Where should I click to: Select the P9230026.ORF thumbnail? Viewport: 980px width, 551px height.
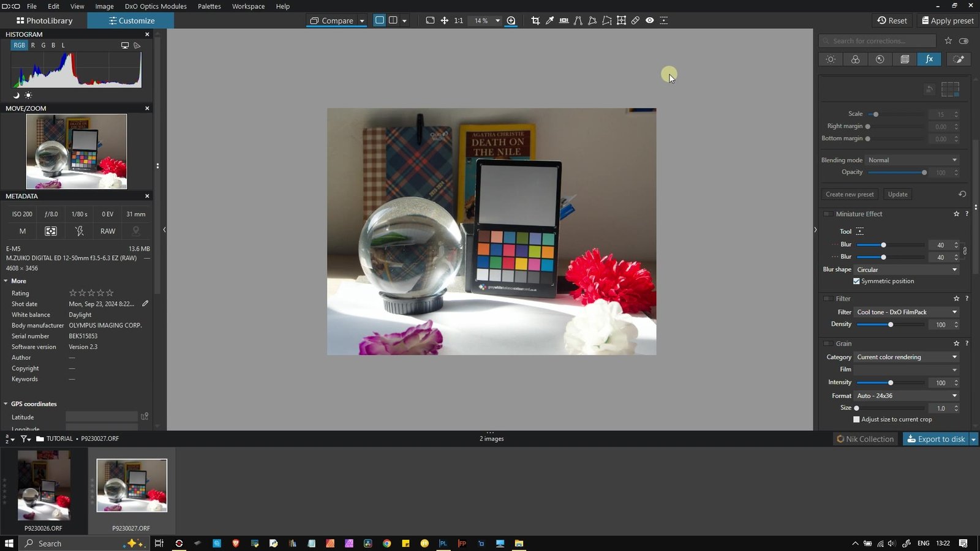43,485
